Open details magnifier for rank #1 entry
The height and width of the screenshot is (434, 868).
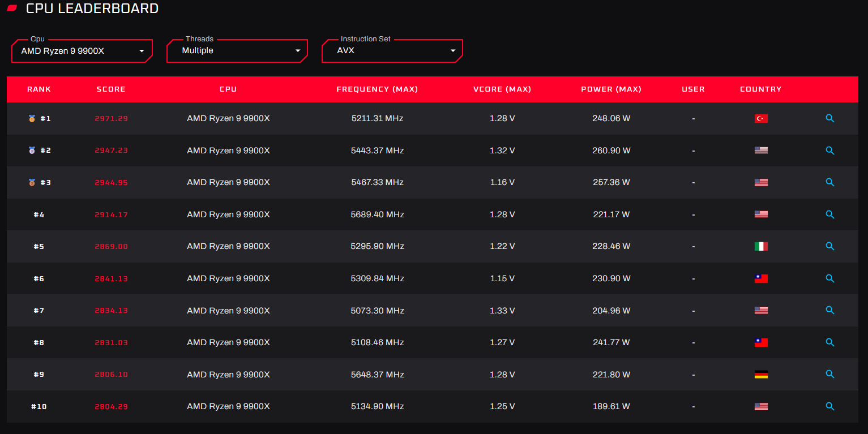pyautogui.click(x=830, y=118)
